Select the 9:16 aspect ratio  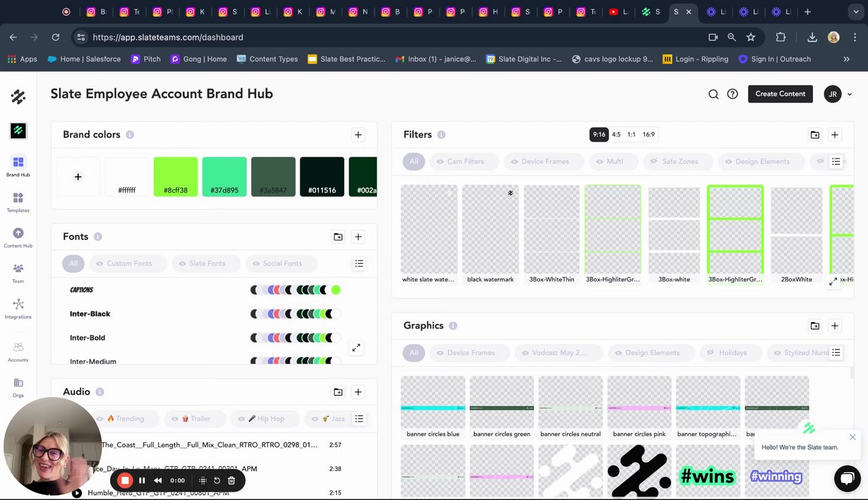599,134
